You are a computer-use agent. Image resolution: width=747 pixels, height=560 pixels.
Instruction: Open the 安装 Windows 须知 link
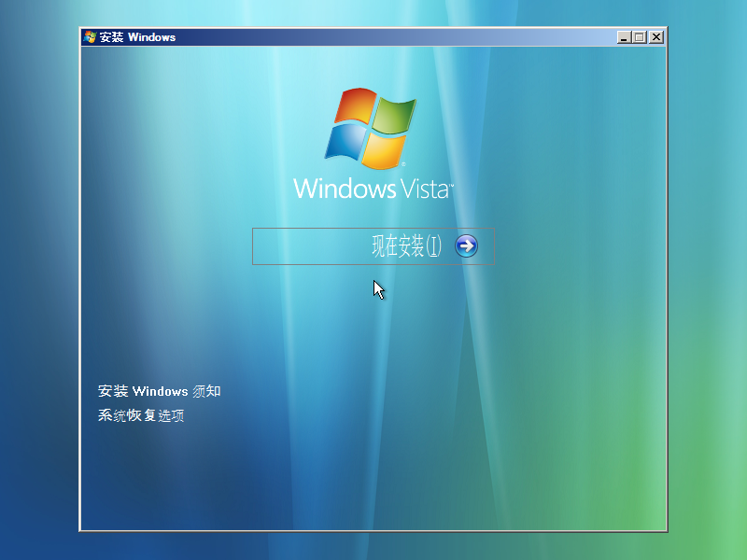(x=161, y=391)
